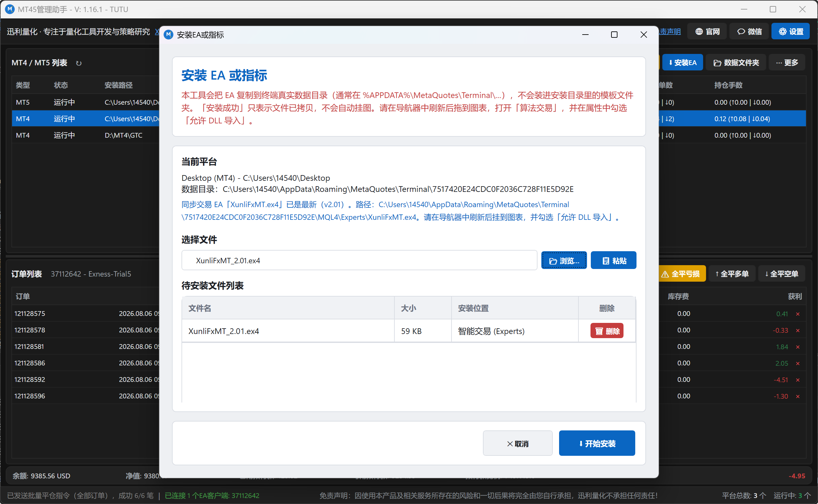Image resolution: width=818 pixels, height=504 pixels.
Task: Open 设置 settings in the main window
Action: [x=790, y=32]
